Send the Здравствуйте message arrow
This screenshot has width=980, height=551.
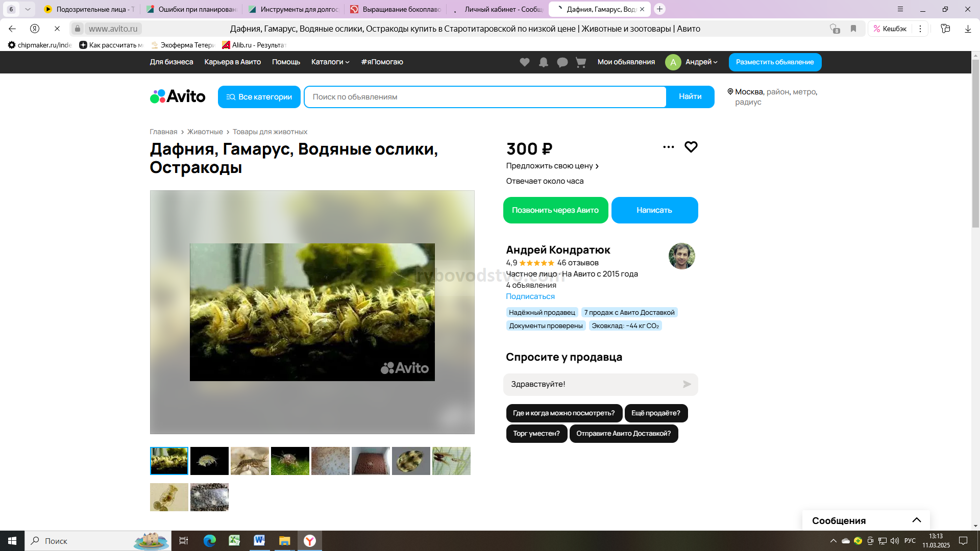[x=687, y=384]
